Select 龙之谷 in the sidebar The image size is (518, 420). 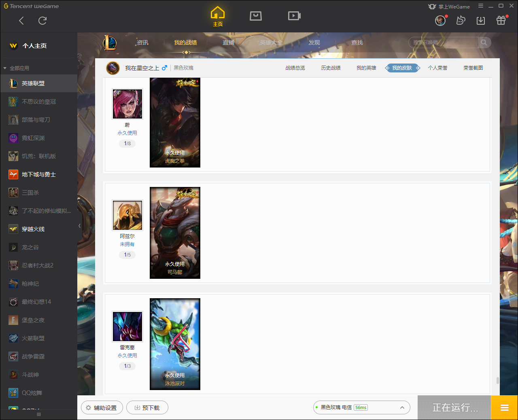tap(38, 247)
